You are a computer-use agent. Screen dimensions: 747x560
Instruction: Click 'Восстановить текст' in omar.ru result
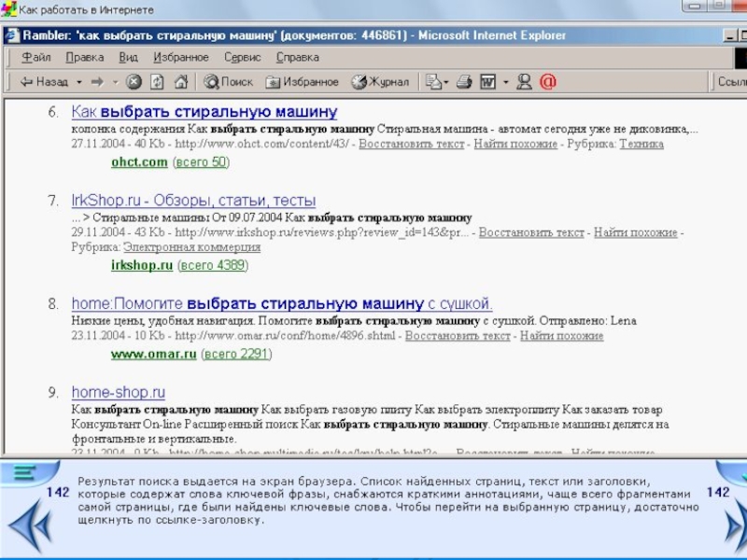click(x=458, y=336)
